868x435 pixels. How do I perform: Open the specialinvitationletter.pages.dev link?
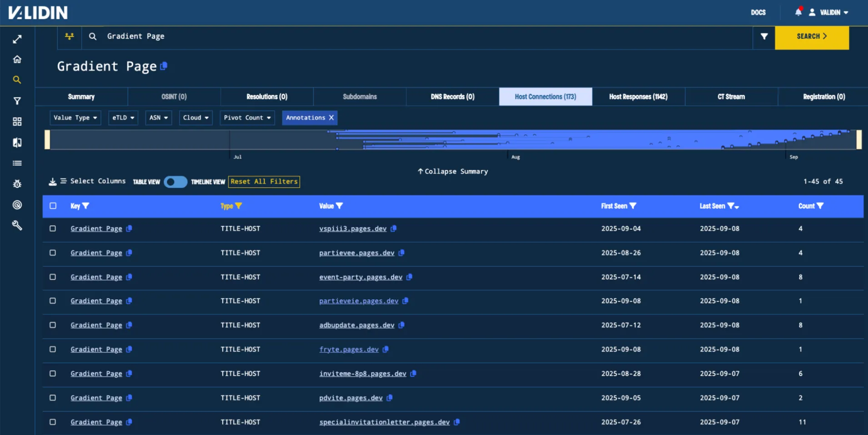[x=385, y=422]
